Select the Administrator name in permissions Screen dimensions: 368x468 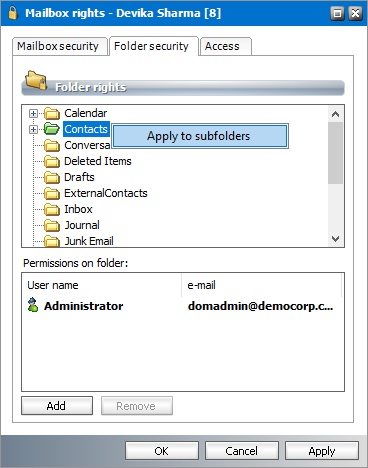tap(84, 306)
